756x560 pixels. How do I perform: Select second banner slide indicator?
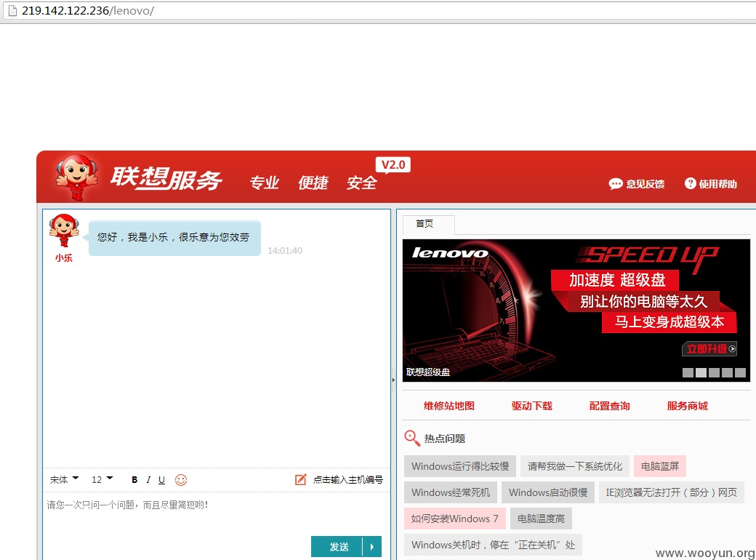point(701,372)
